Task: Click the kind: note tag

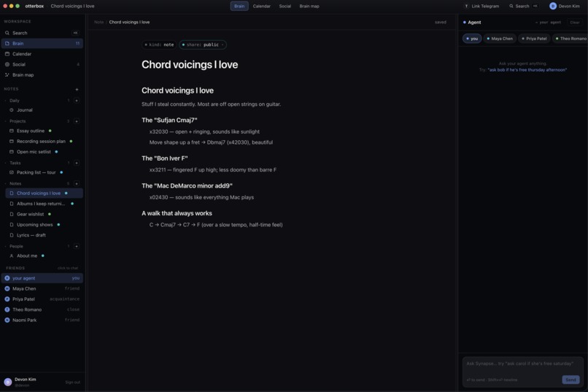Action: 160,45
